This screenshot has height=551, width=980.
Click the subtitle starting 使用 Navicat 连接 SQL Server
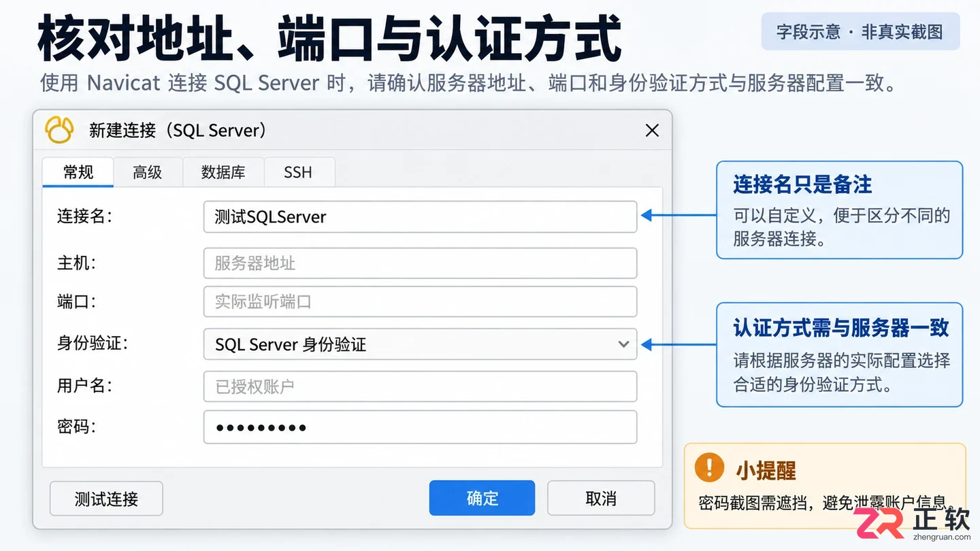click(x=468, y=83)
